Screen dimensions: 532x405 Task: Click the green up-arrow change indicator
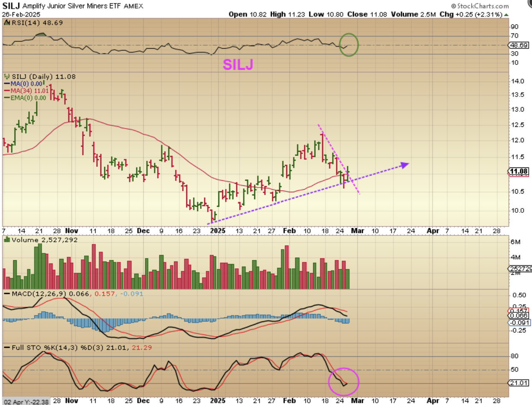507,14
